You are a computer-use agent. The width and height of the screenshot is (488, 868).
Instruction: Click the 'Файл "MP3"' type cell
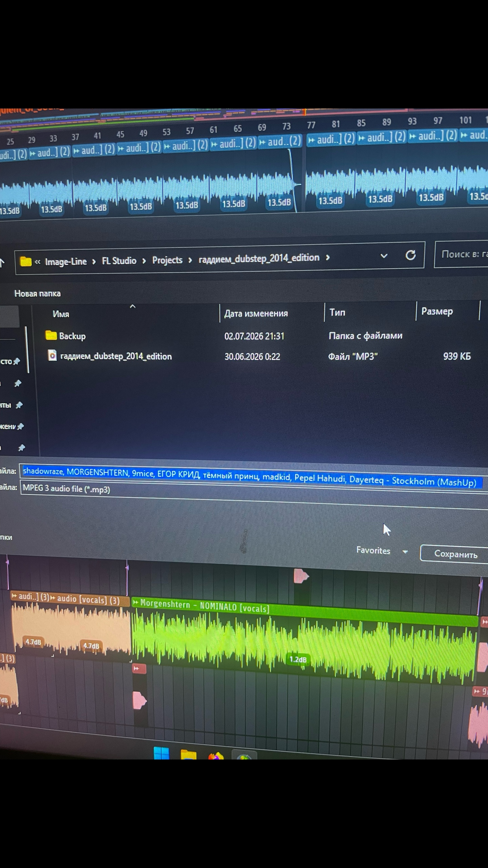coord(353,356)
